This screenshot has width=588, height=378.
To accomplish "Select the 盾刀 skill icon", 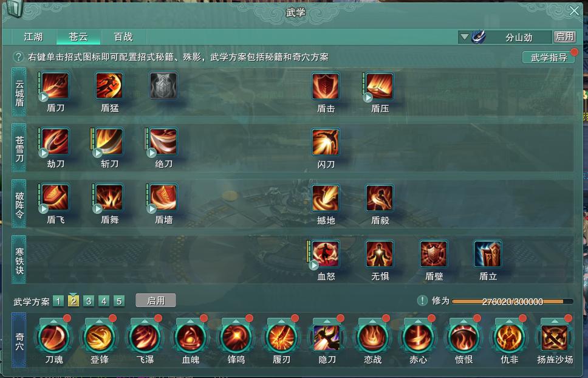I will 55,86.
